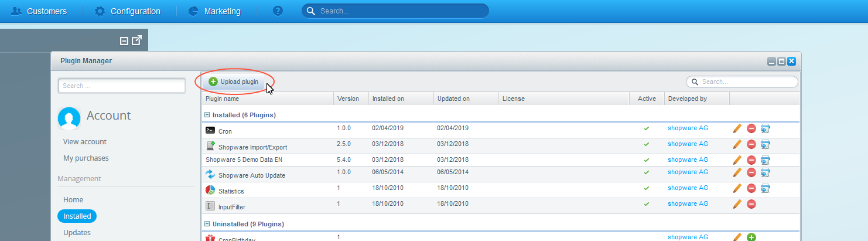Image resolution: width=868 pixels, height=241 pixels.
Task: Collapse the Installed (6 Plugins) group
Action: click(207, 115)
